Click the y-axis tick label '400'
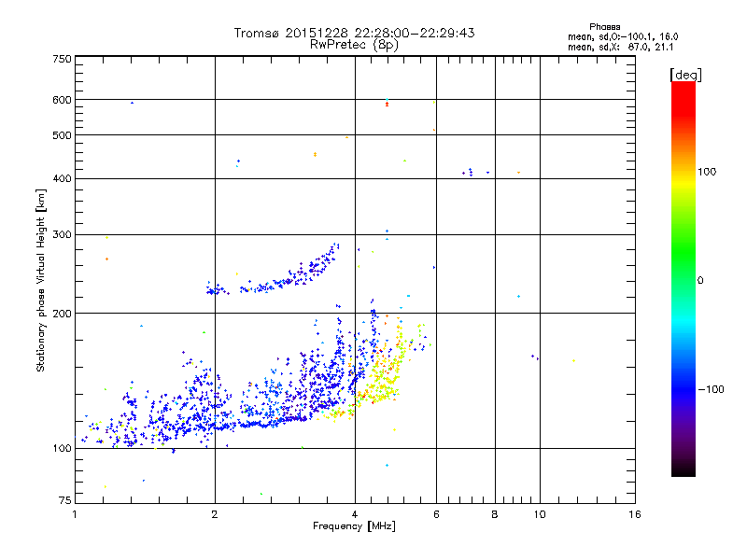Image resolution: width=747 pixels, height=560 pixels. [62, 178]
